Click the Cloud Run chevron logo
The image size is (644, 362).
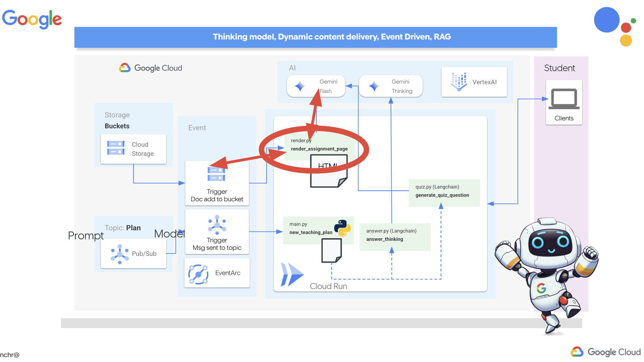tap(291, 275)
